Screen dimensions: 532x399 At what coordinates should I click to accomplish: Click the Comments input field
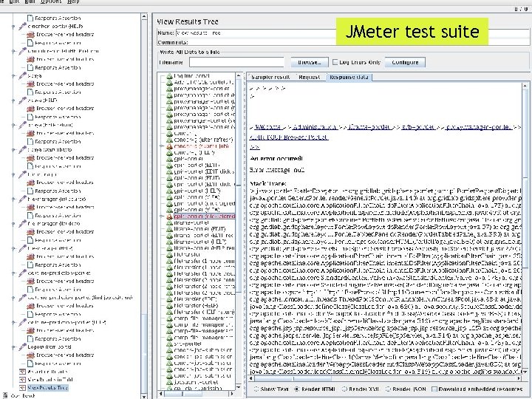click(360, 42)
